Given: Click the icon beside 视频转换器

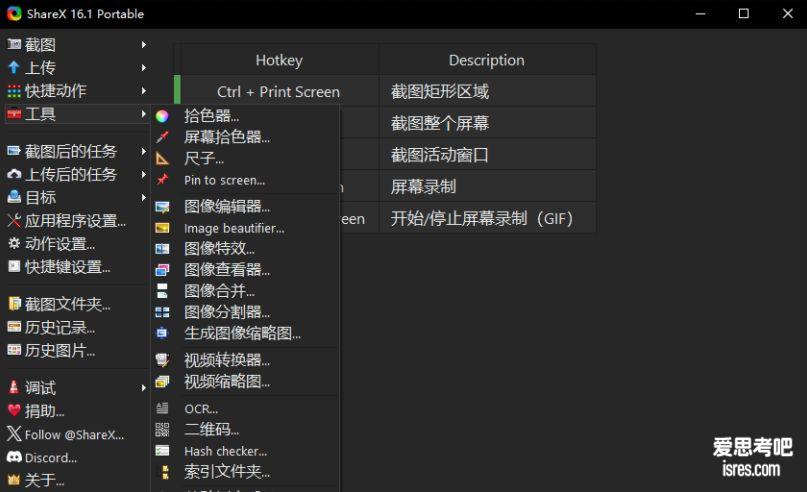Looking at the screenshot, I should [x=162, y=360].
